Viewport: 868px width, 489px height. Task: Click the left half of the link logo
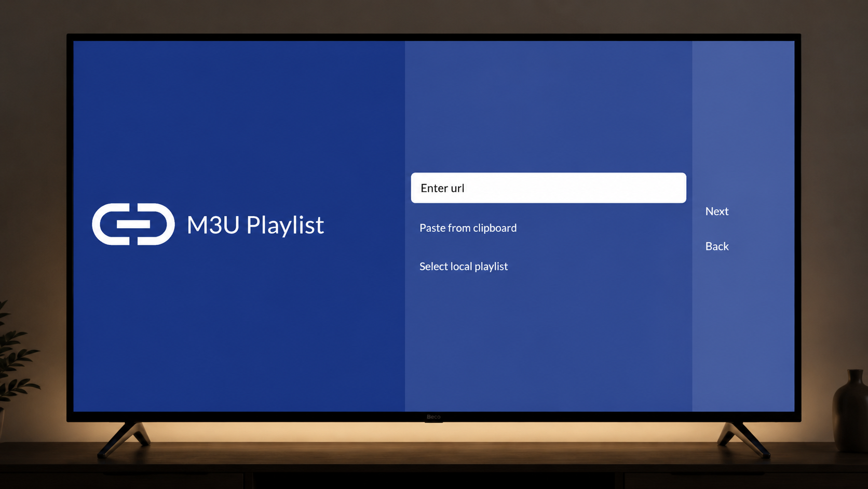pyautogui.click(x=111, y=224)
